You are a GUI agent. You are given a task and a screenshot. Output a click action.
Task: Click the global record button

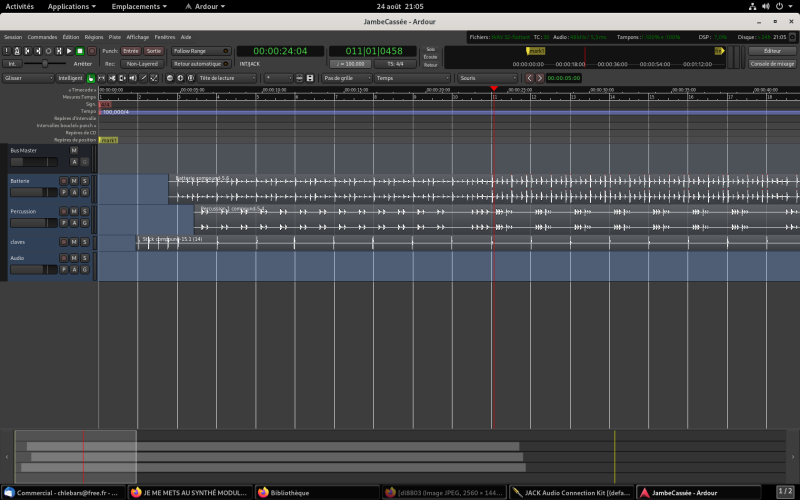point(92,50)
